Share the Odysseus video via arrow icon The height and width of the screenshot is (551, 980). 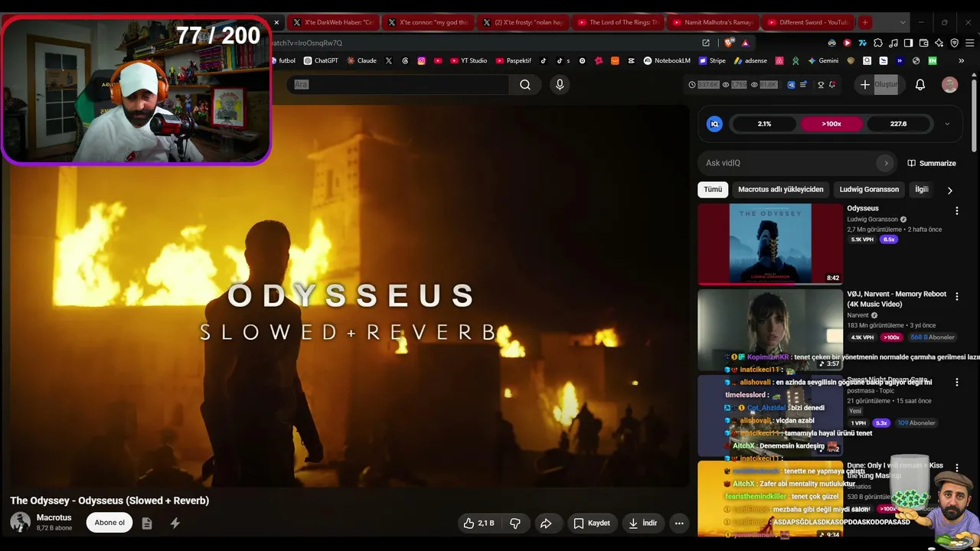pos(546,523)
